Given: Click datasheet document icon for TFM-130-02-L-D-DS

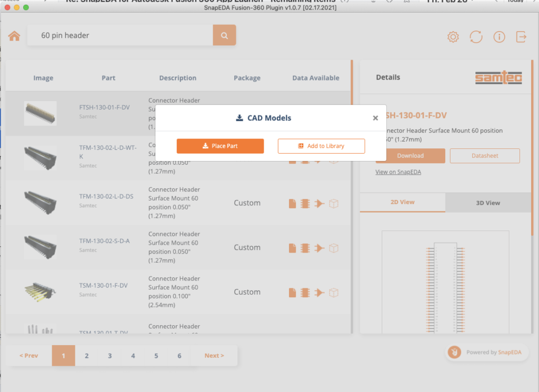Looking at the screenshot, I should [292, 204].
